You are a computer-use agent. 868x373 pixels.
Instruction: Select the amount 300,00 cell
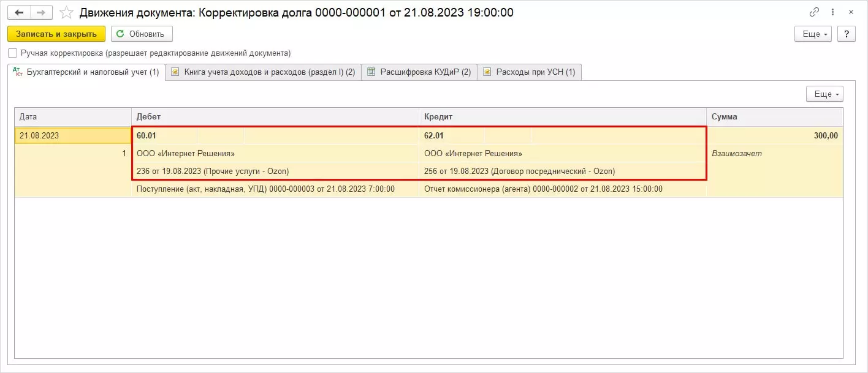[x=775, y=135]
